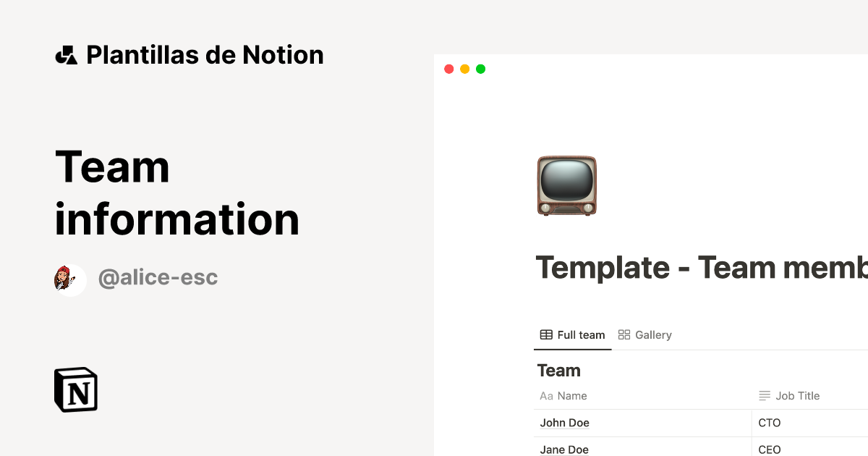Click the table icon beside Full team

coord(545,334)
